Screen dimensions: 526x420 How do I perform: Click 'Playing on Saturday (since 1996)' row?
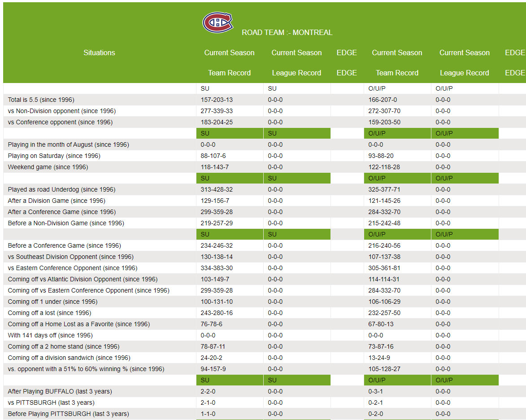[x=264, y=156]
